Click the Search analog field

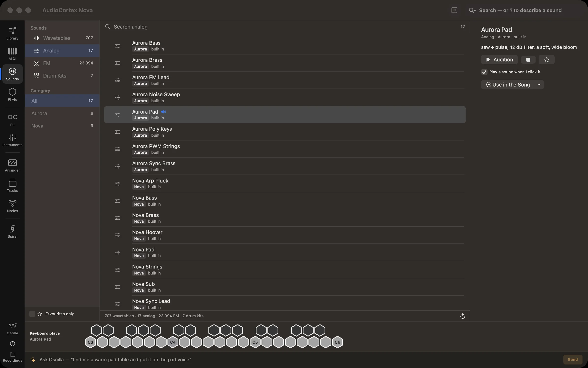(284, 27)
